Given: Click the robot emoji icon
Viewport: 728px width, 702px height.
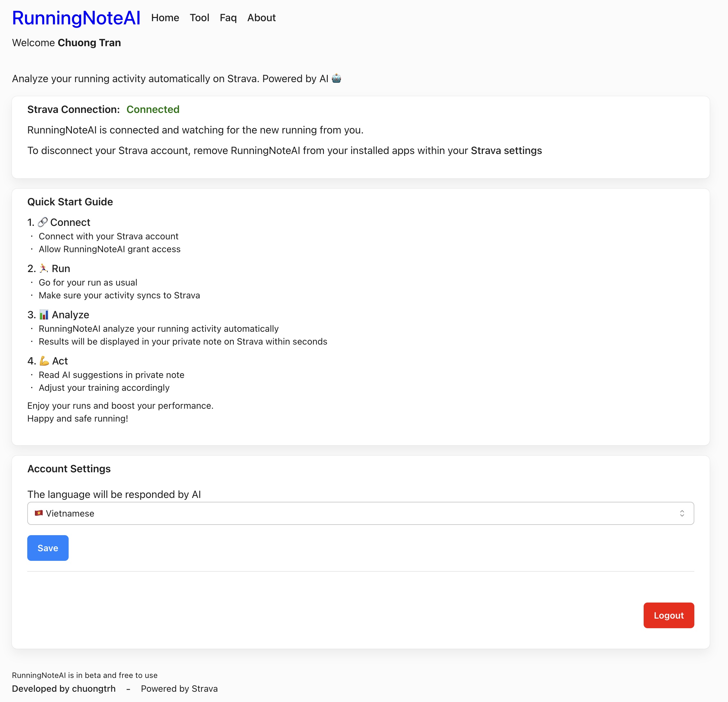Looking at the screenshot, I should (x=336, y=78).
